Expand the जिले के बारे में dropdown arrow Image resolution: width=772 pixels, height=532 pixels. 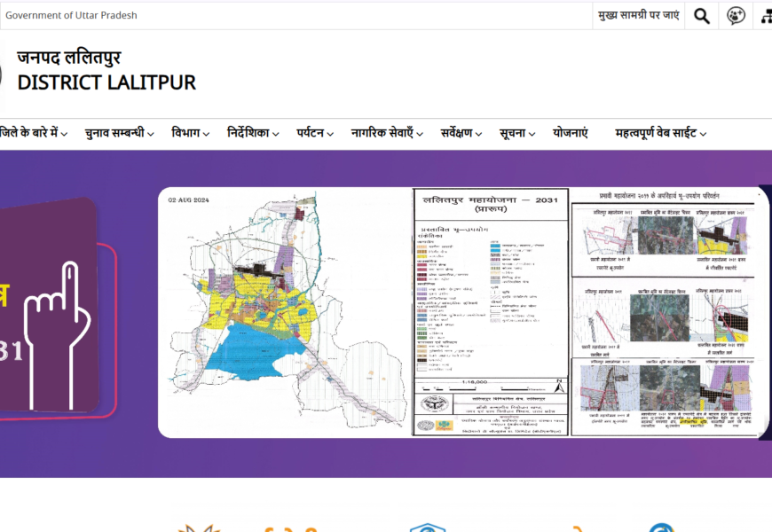tap(64, 134)
